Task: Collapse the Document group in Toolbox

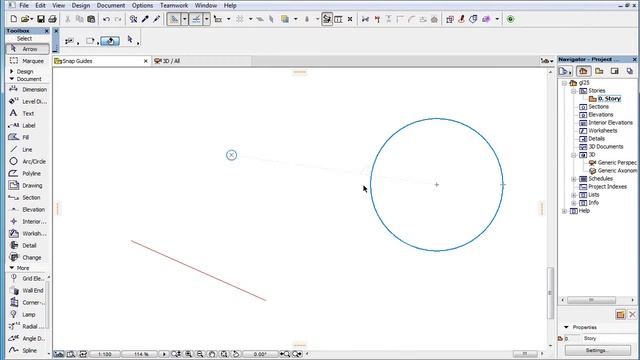Action: tap(11, 79)
